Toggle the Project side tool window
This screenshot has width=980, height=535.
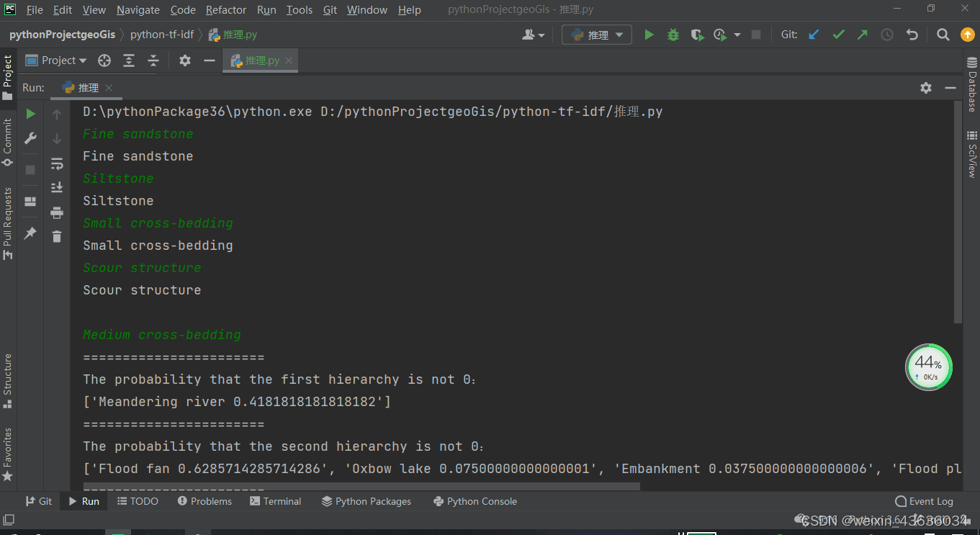pyautogui.click(x=8, y=77)
